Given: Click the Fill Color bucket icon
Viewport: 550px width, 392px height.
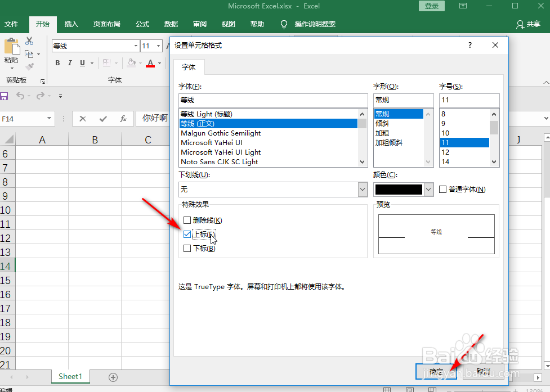Looking at the screenshot, I should 132,63.
